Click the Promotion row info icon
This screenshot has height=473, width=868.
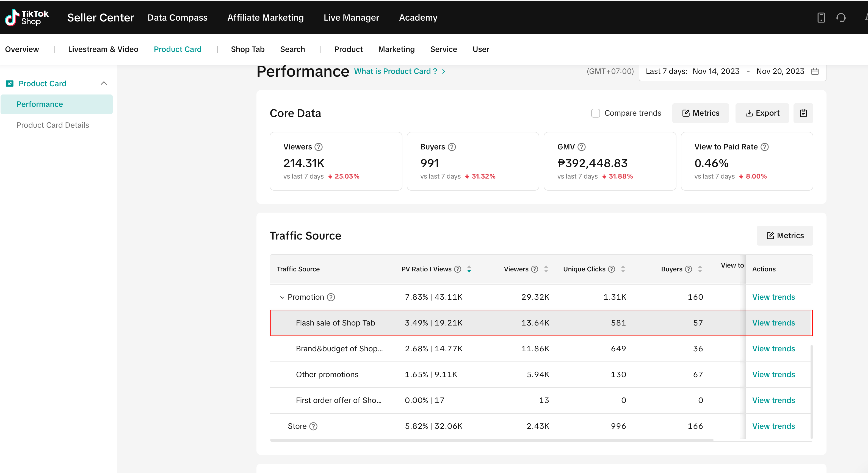(x=331, y=297)
